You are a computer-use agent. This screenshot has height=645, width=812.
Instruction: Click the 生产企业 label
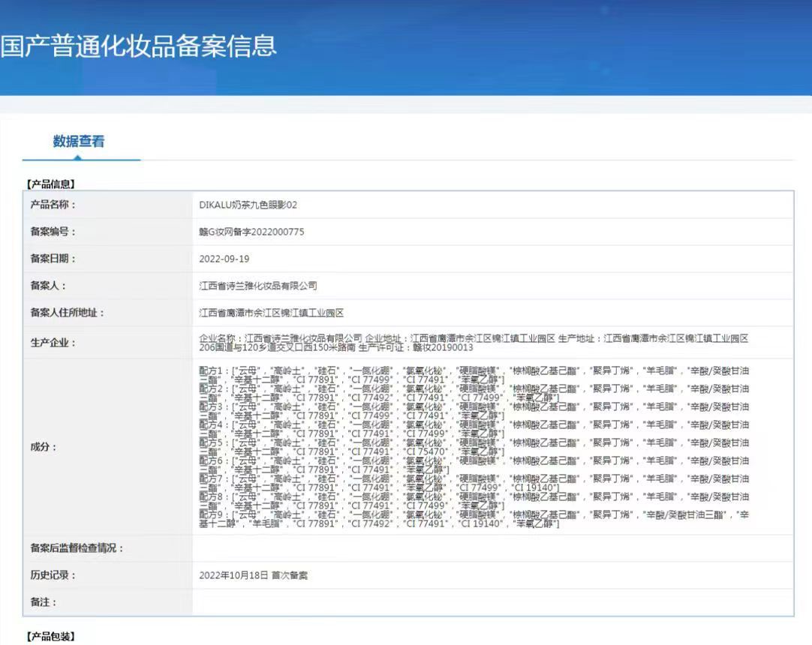[53, 342]
